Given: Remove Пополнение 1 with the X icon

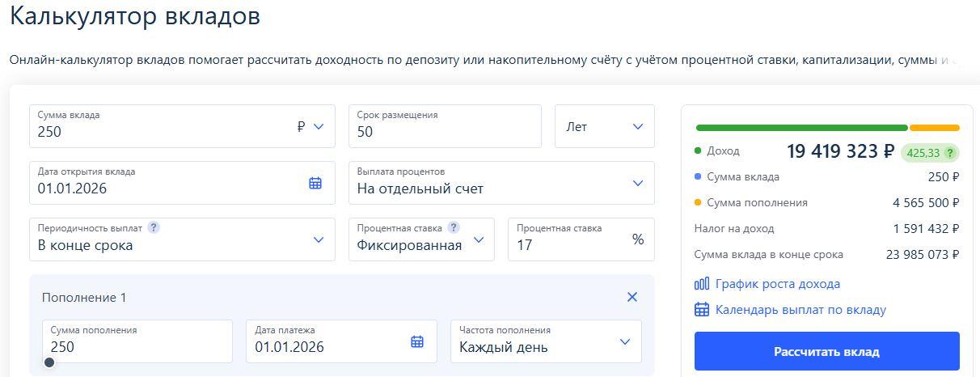Looking at the screenshot, I should click(x=632, y=297).
